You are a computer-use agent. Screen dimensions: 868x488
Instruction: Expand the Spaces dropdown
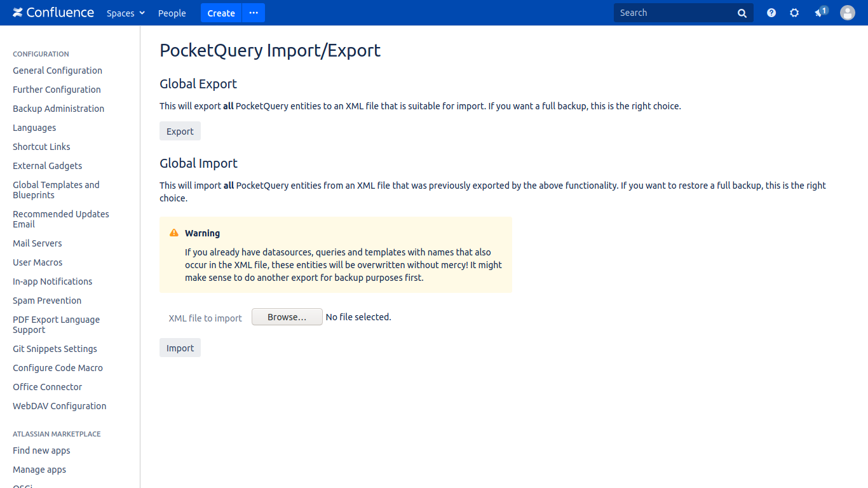126,13
